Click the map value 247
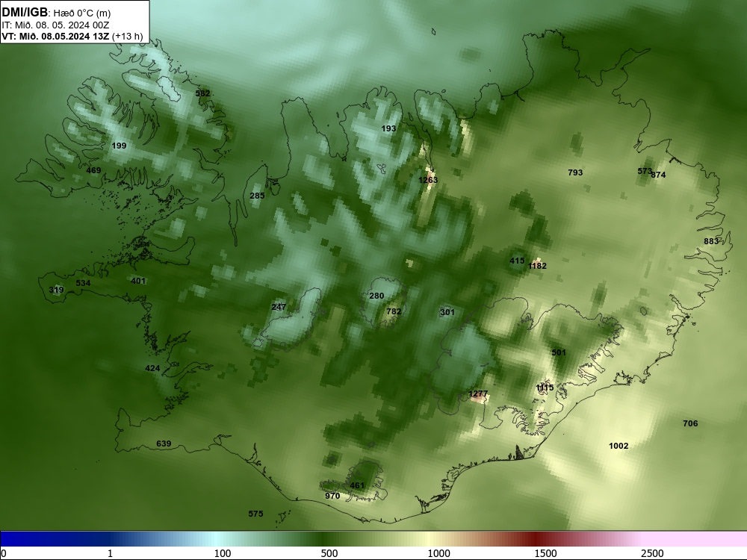The image size is (747, 560). (279, 307)
